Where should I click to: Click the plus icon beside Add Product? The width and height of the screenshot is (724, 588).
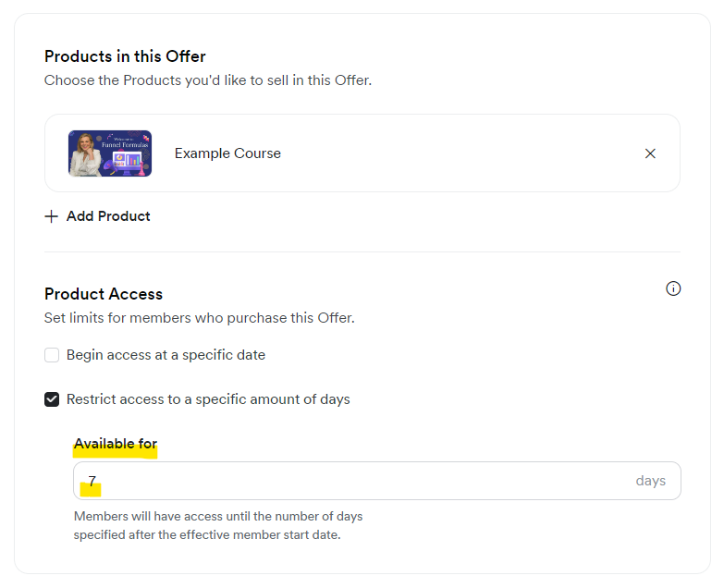pos(51,216)
